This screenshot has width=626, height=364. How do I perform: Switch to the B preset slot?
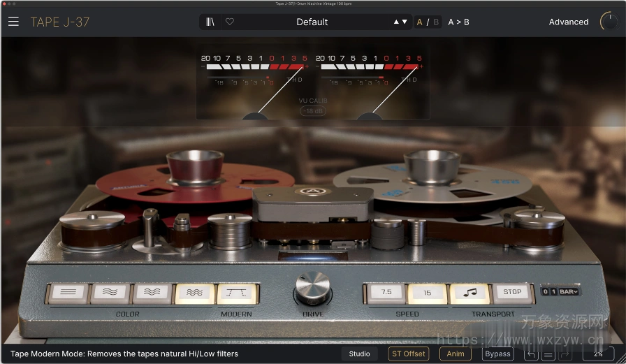pos(436,22)
